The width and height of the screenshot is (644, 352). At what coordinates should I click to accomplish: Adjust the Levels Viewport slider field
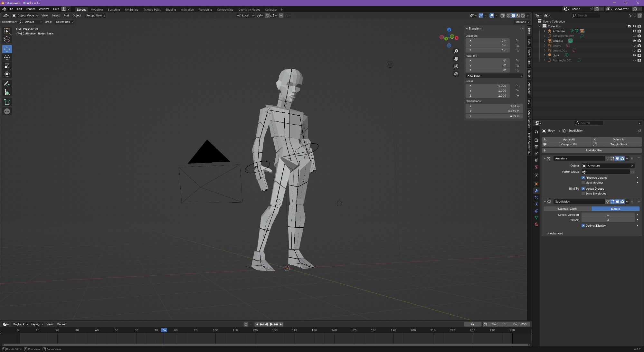pos(608,215)
